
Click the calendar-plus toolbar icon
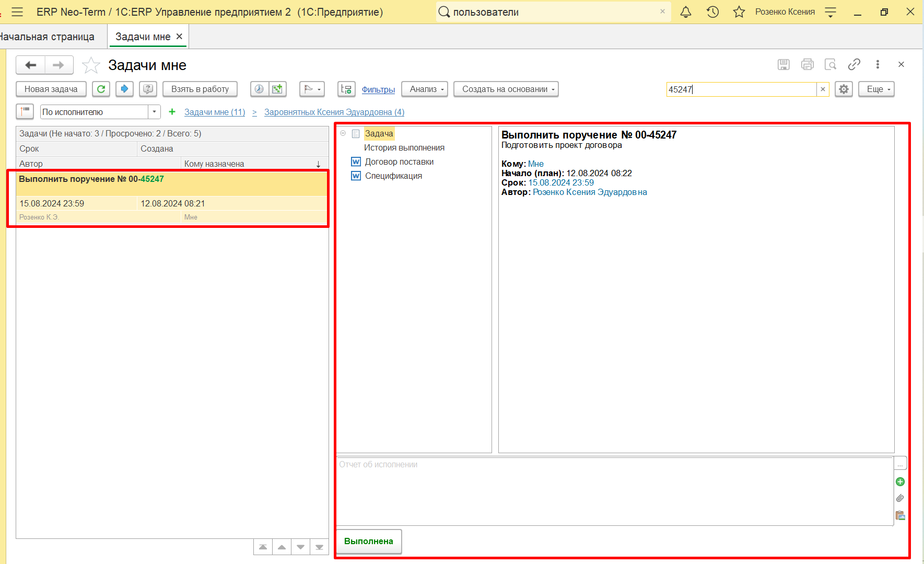[277, 89]
